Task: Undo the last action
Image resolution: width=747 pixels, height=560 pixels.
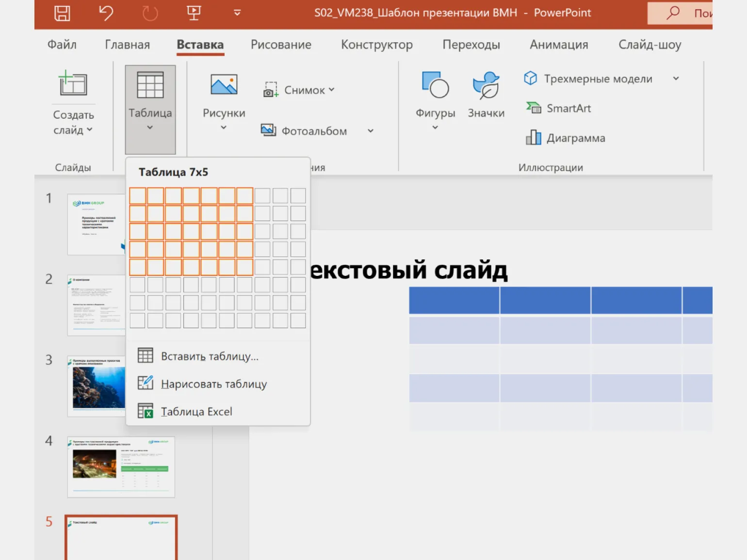Action: [106, 13]
